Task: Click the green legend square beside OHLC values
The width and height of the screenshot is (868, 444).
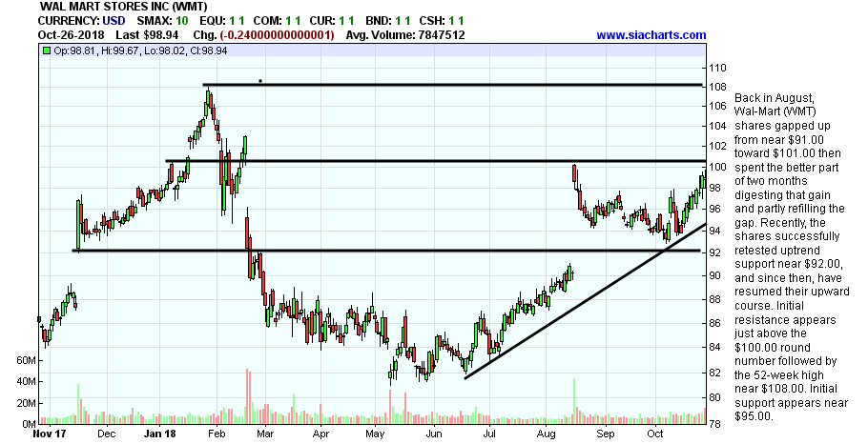Action: pyautogui.click(x=46, y=50)
